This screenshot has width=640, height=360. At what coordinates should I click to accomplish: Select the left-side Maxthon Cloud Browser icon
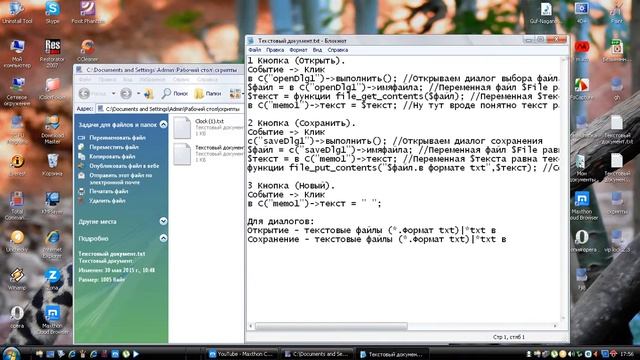click(52, 320)
